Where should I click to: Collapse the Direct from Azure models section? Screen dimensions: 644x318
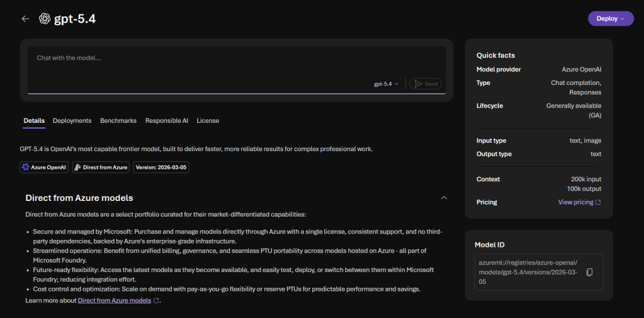pos(444,198)
